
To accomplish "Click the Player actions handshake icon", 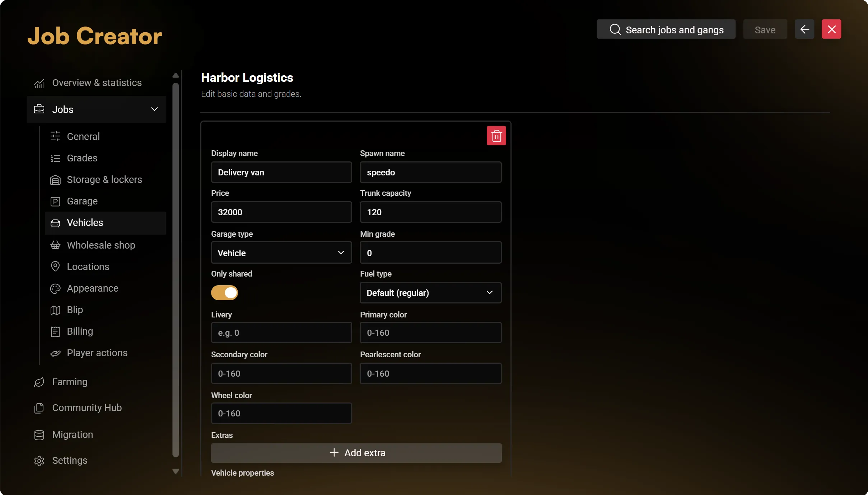I will (55, 353).
